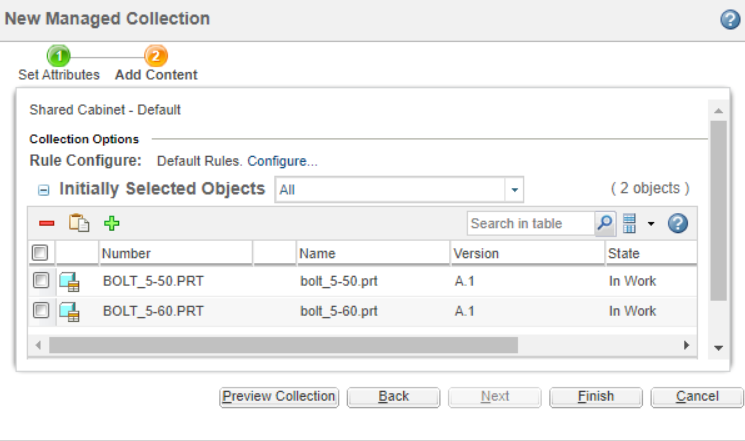This screenshot has height=441, width=745.
Task: Click In Work state of bolt_5-60.prt
Action: [x=632, y=311]
